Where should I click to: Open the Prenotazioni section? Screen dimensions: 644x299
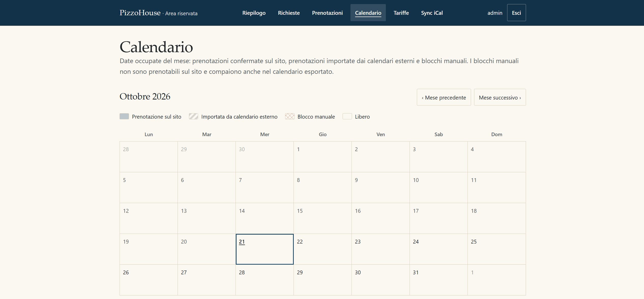pos(327,13)
